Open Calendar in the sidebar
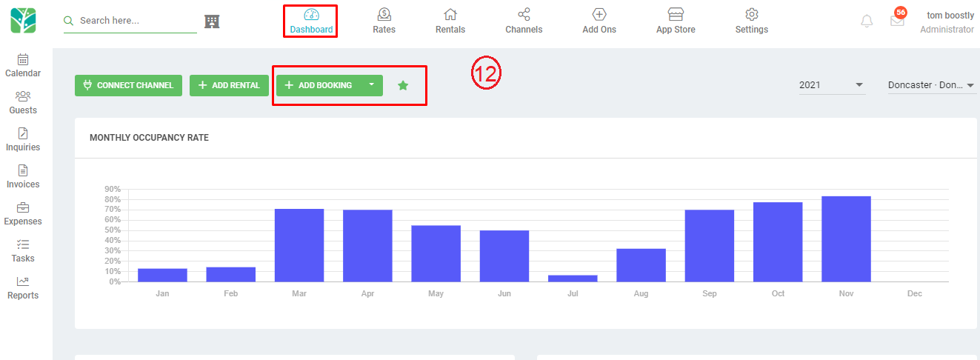This screenshot has width=980, height=360. (x=23, y=66)
